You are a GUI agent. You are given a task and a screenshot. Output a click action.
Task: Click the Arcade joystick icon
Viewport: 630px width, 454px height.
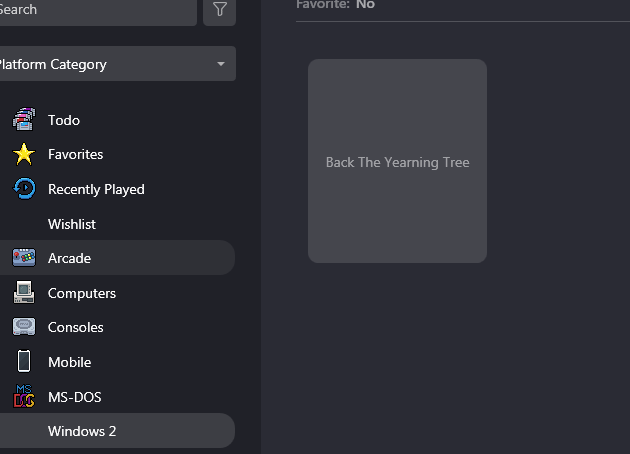click(24, 258)
